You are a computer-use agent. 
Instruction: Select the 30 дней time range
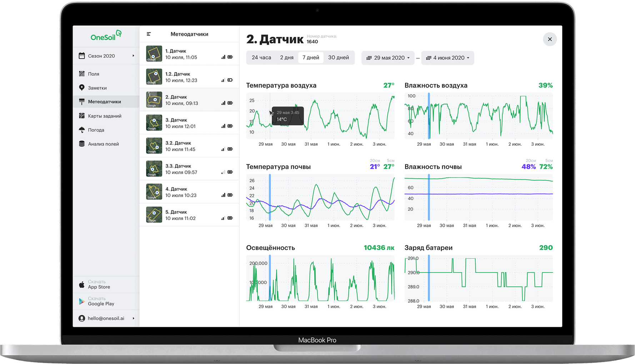click(339, 58)
